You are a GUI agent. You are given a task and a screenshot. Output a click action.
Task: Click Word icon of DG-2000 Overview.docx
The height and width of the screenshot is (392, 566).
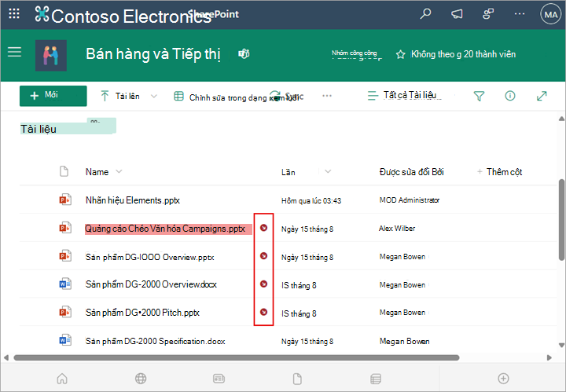[x=65, y=284]
